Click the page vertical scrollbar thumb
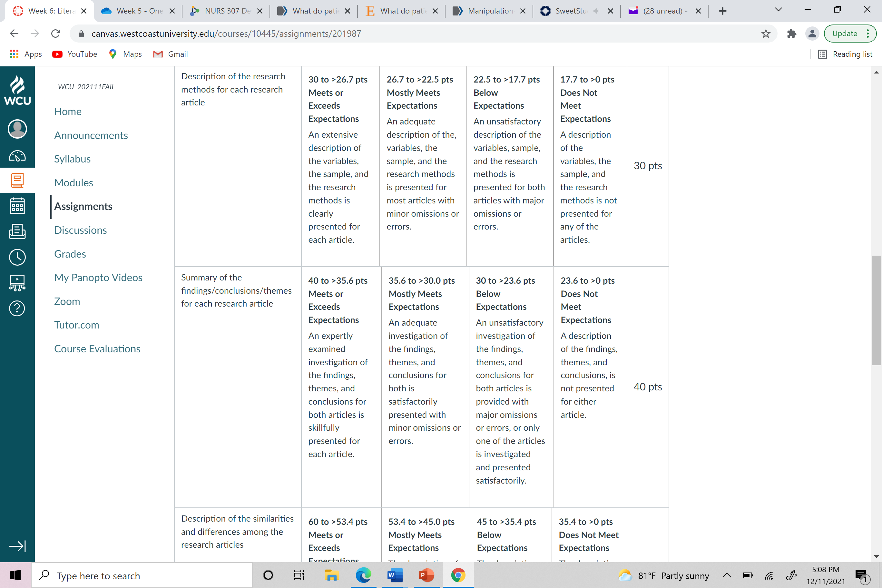882x588 pixels. tap(877, 310)
